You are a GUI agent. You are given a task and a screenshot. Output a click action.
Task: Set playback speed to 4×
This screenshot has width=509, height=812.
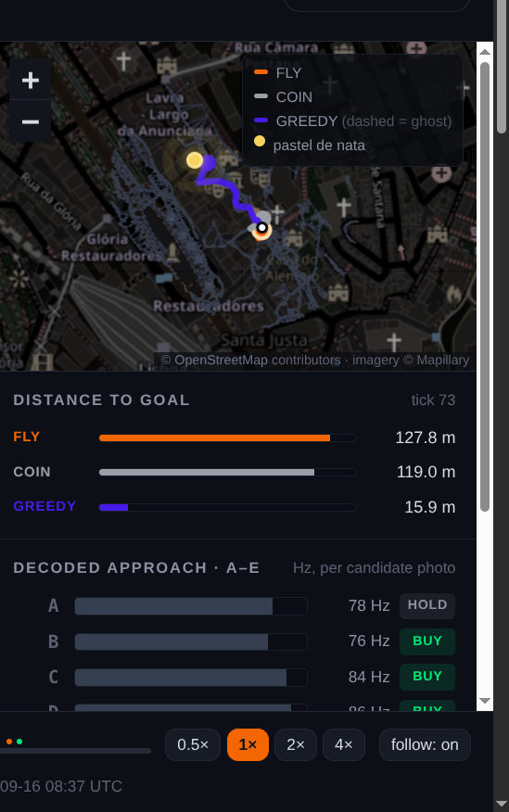click(x=344, y=744)
